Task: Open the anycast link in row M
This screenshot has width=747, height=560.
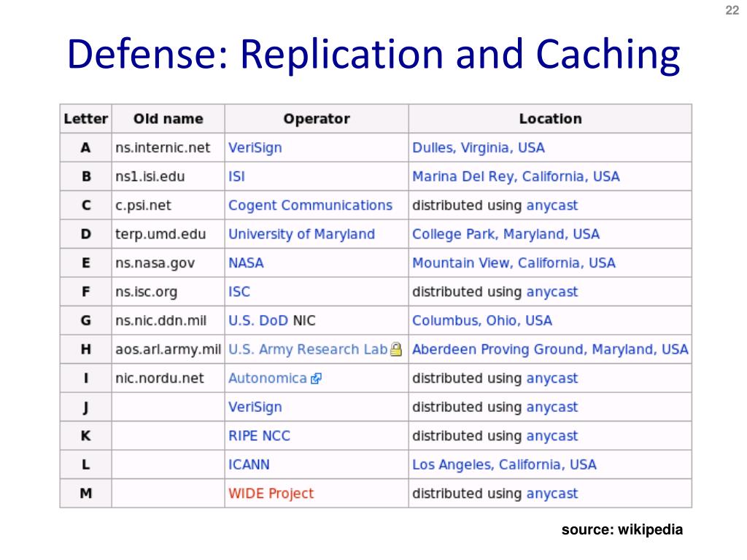Action: 552,494
